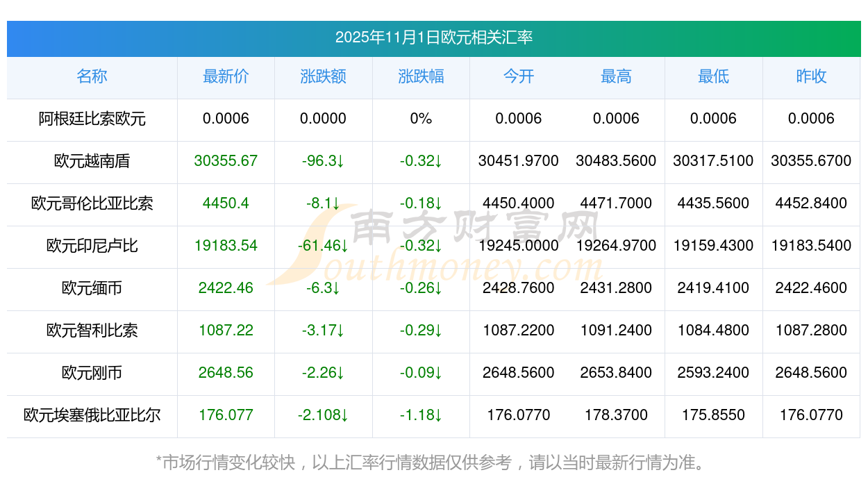
Task: Click the -1.18 down-arrow change value
Action: coord(421,415)
